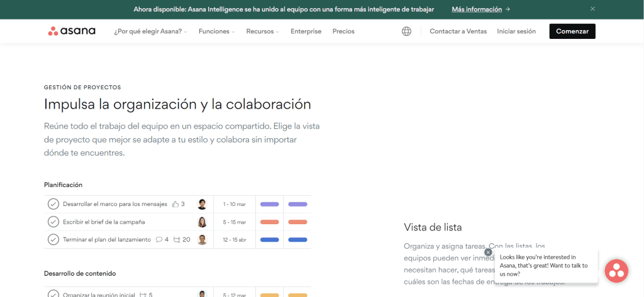The width and height of the screenshot is (644, 297).
Task: Click the Comenzar button
Action: [572, 31]
